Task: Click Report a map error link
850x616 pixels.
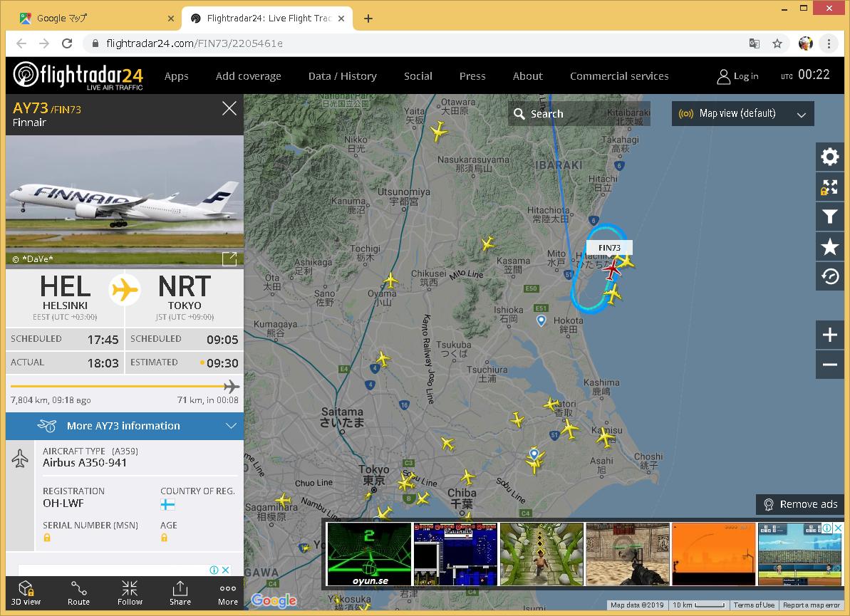Action: [812, 605]
